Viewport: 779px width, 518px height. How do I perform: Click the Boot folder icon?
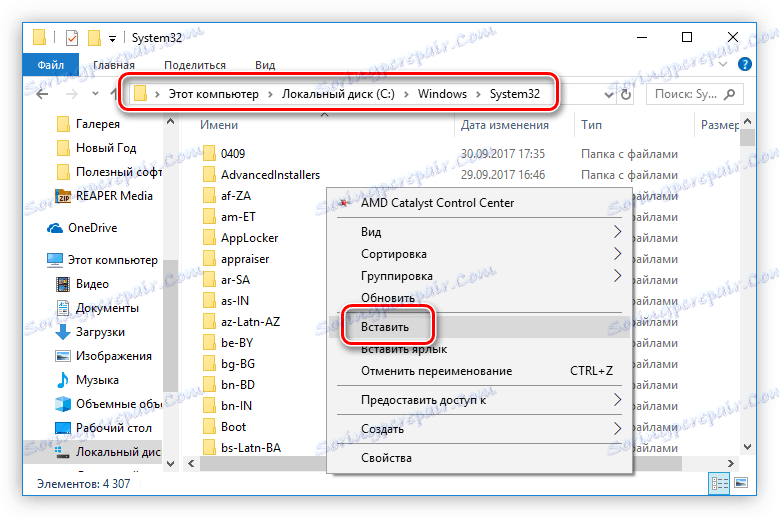coord(209,427)
